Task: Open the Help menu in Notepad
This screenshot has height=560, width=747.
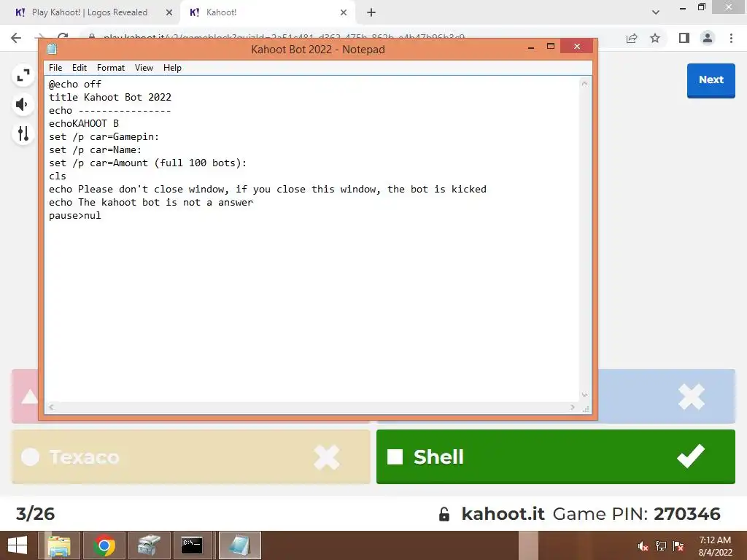Action: click(x=172, y=68)
